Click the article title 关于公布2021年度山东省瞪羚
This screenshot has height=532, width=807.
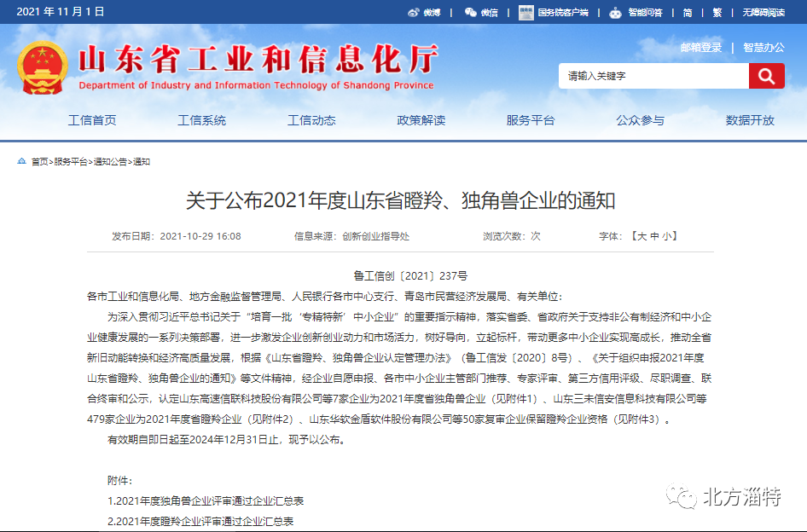pyautogui.click(x=400, y=200)
